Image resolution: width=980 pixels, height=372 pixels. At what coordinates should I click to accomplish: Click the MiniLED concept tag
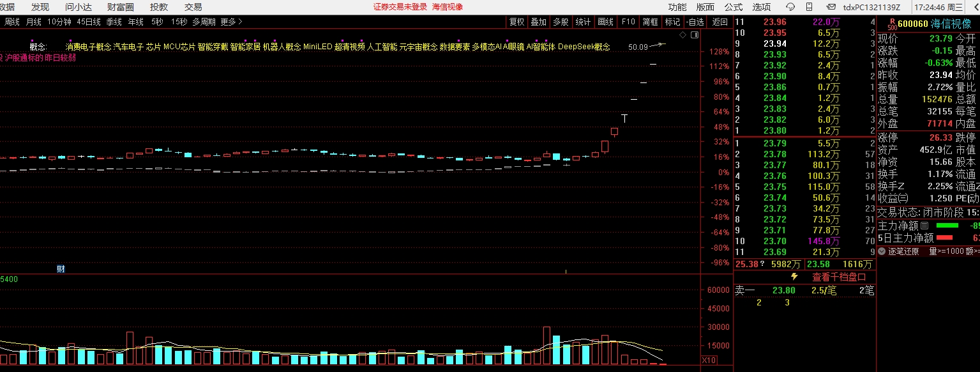click(317, 47)
